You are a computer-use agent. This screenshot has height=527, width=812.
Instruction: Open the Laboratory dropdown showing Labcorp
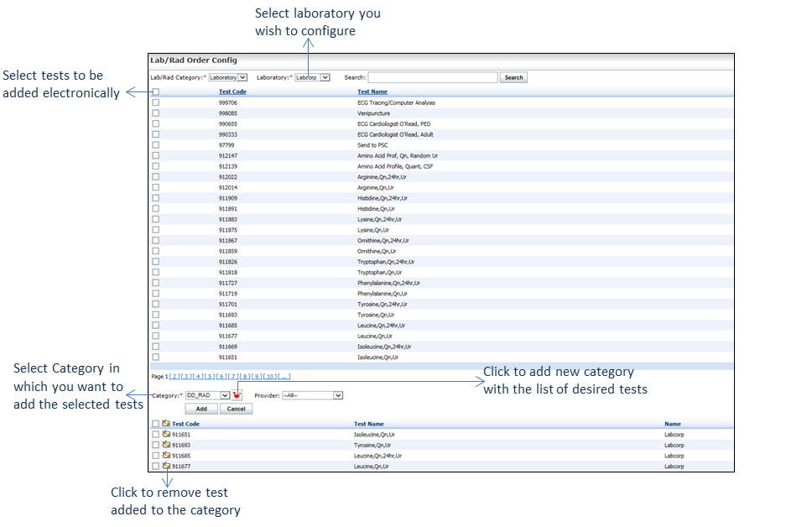click(312, 77)
